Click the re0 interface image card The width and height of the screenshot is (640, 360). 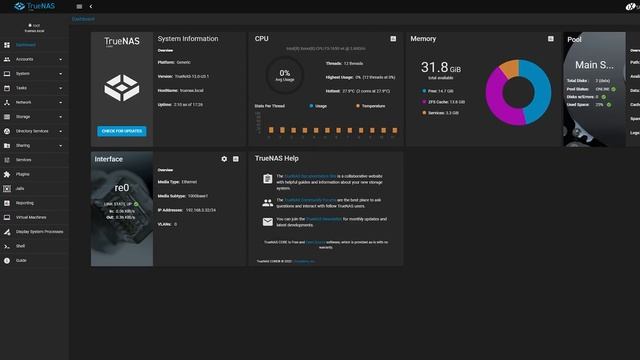pos(122,209)
